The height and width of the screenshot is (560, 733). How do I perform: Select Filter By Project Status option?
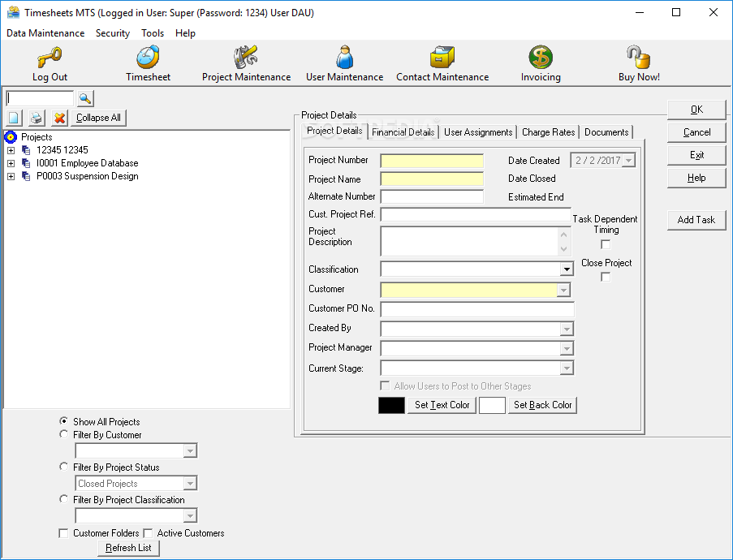click(63, 467)
